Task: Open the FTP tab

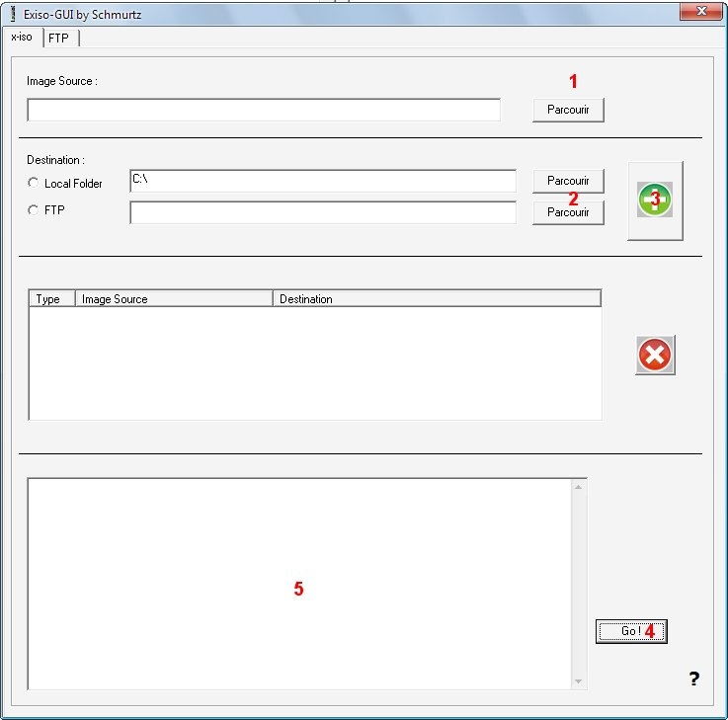Action: pos(59,39)
